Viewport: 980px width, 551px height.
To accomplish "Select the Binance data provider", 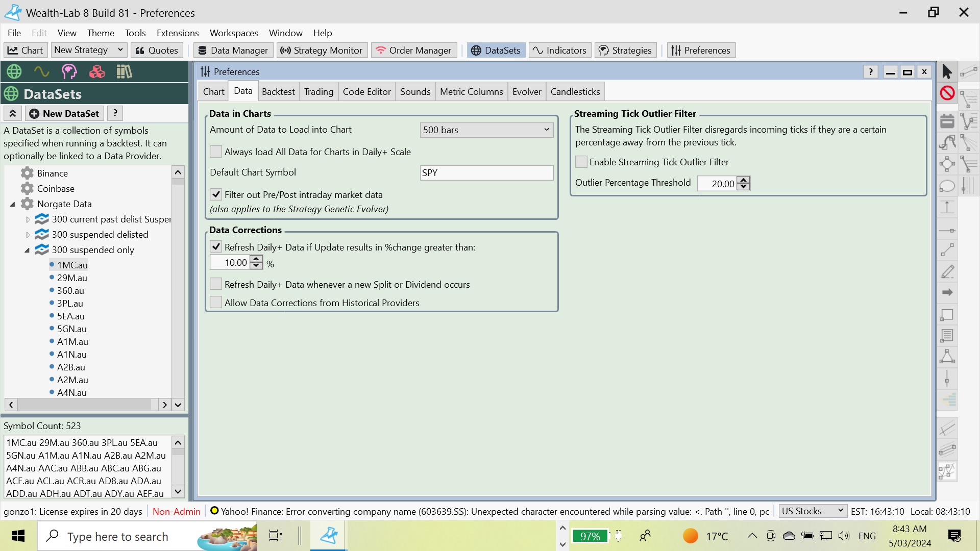I will coord(52,173).
